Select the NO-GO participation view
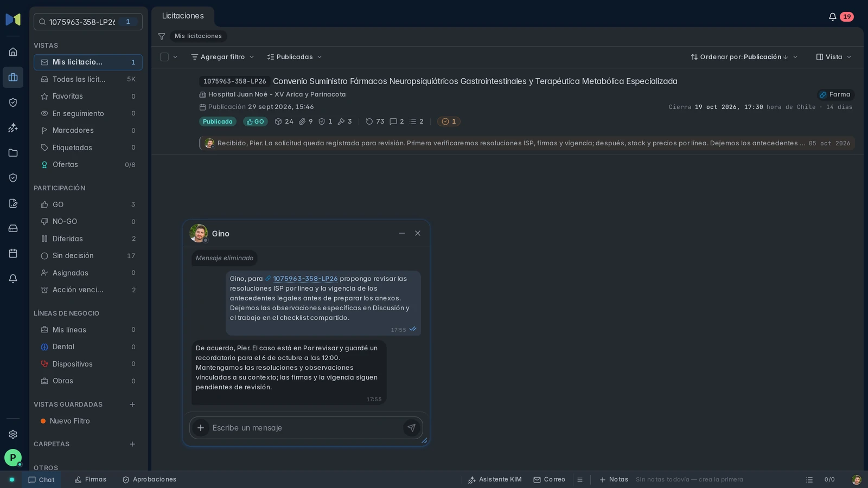 [x=88, y=222]
